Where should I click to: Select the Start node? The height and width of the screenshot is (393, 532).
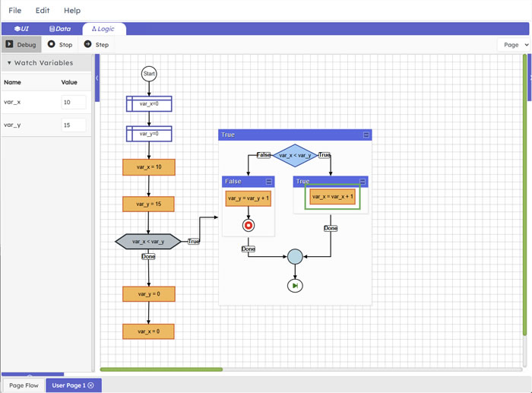tap(149, 74)
